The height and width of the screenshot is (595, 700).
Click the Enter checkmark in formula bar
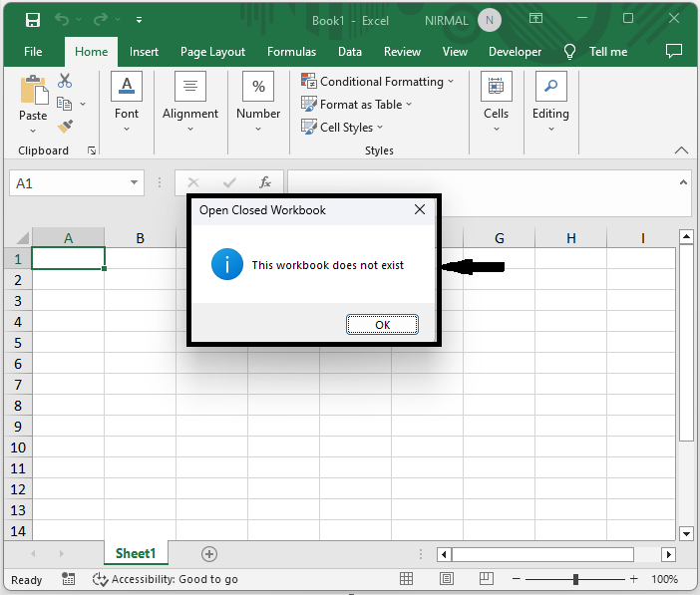click(x=229, y=182)
